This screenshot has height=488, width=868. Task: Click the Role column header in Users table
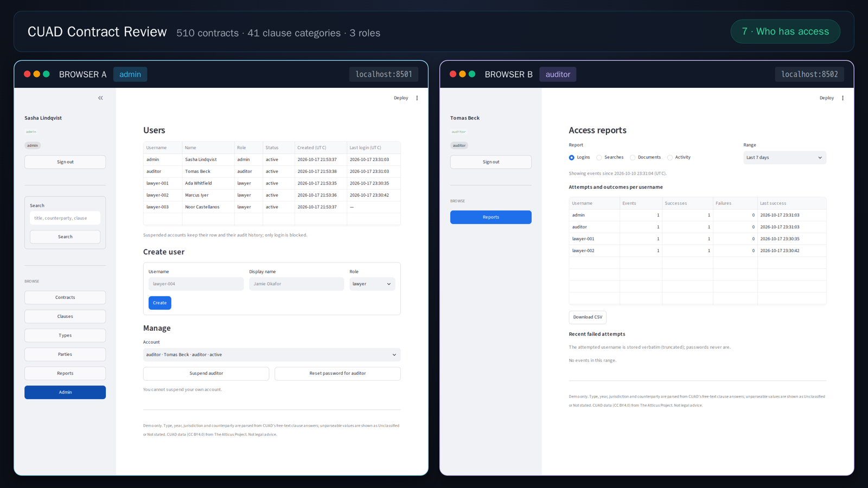pos(248,147)
